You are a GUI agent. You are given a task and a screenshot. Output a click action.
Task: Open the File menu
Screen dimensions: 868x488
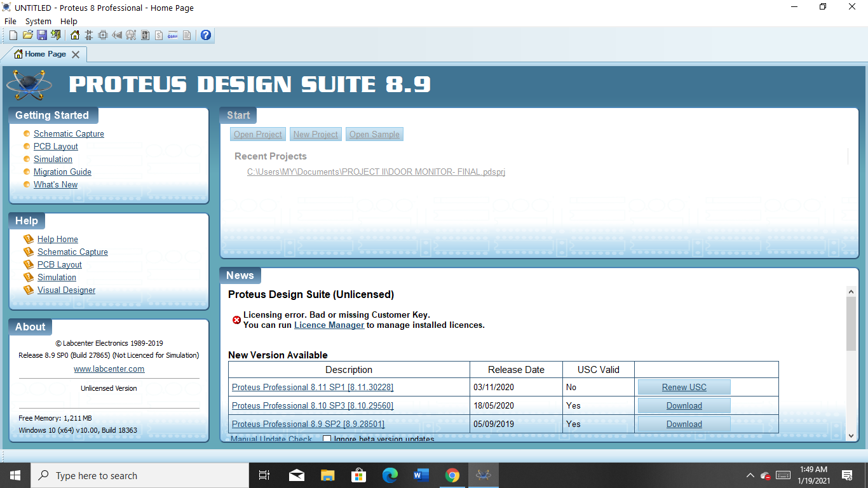tap(10, 22)
